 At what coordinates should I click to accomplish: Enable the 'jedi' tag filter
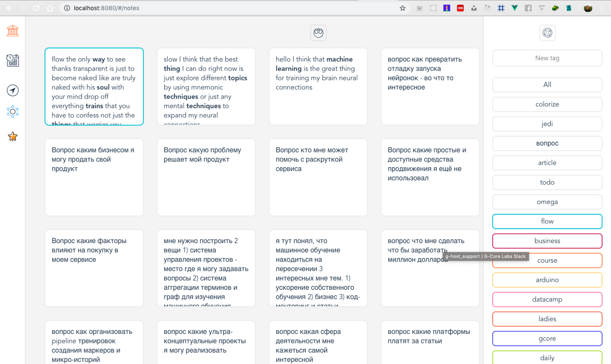pyautogui.click(x=547, y=124)
